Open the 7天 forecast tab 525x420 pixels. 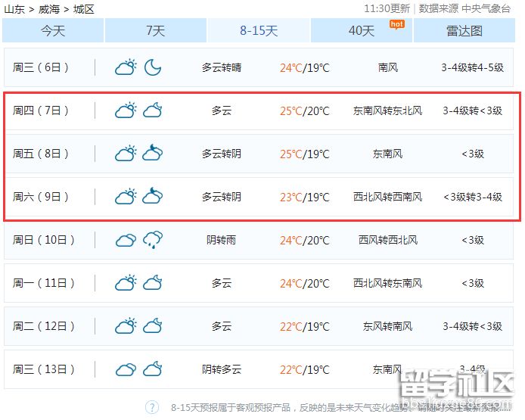(x=155, y=31)
